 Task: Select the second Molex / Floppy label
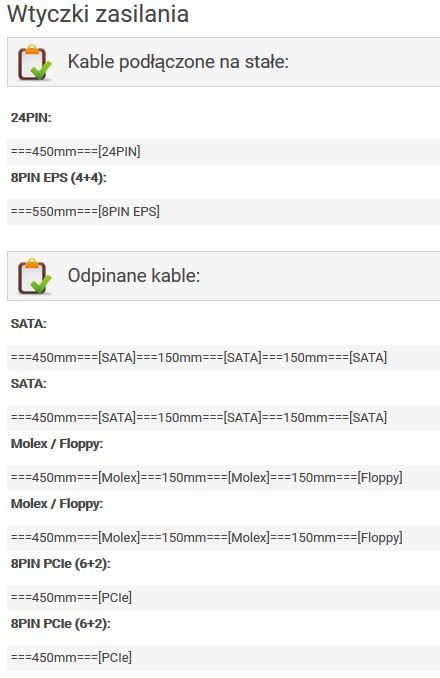[x=57, y=504]
